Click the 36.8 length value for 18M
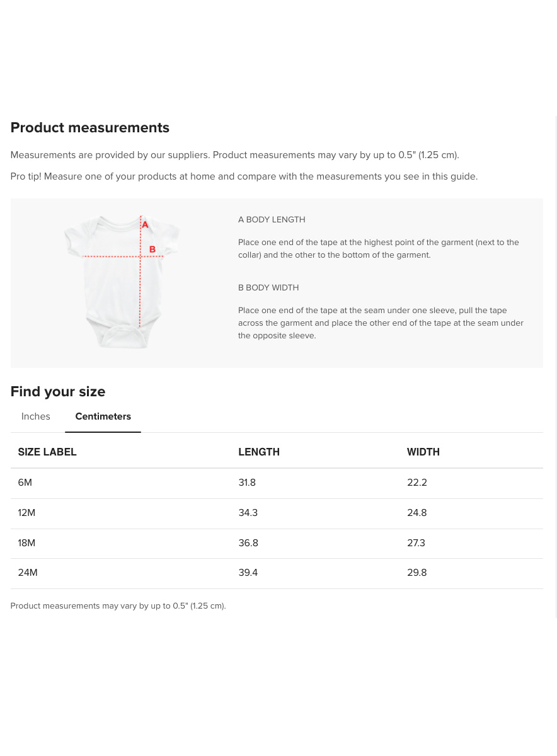Screen dimensions: 557x756 click(x=248, y=543)
